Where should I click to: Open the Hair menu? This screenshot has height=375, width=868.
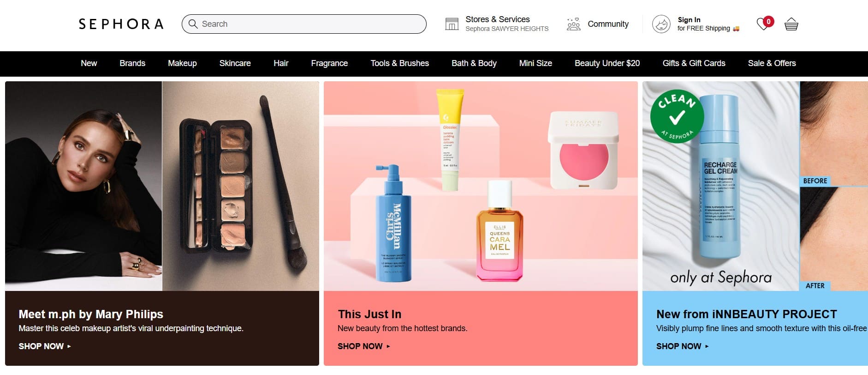pyautogui.click(x=281, y=63)
